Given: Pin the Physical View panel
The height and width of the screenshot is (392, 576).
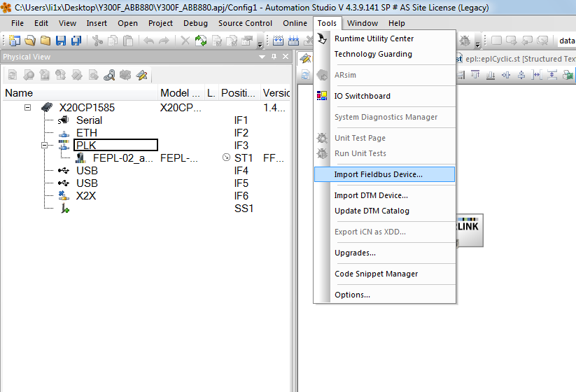Looking at the screenshot, I should click(x=274, y=57).
